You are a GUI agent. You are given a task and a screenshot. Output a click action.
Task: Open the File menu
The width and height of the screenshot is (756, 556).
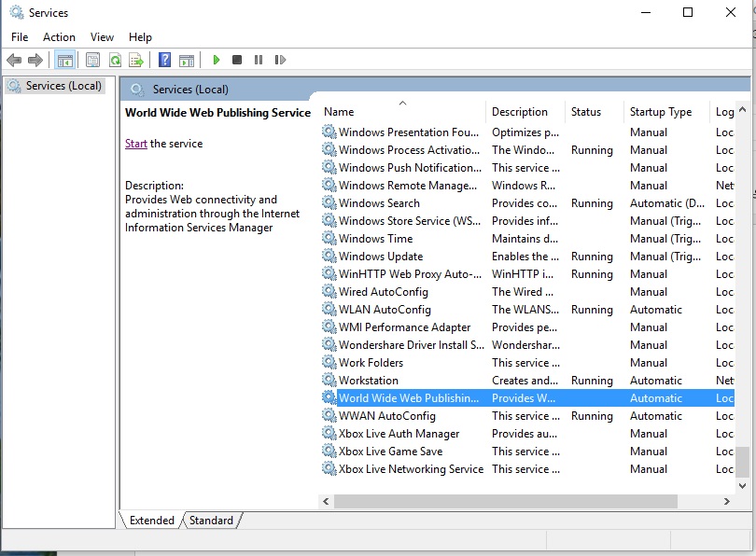pos(20,37)
